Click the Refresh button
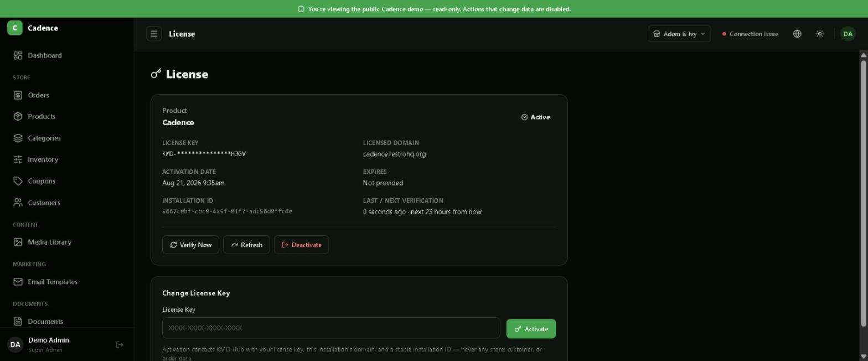This screenshot has width=868, height=361. [x=246, y=245]
